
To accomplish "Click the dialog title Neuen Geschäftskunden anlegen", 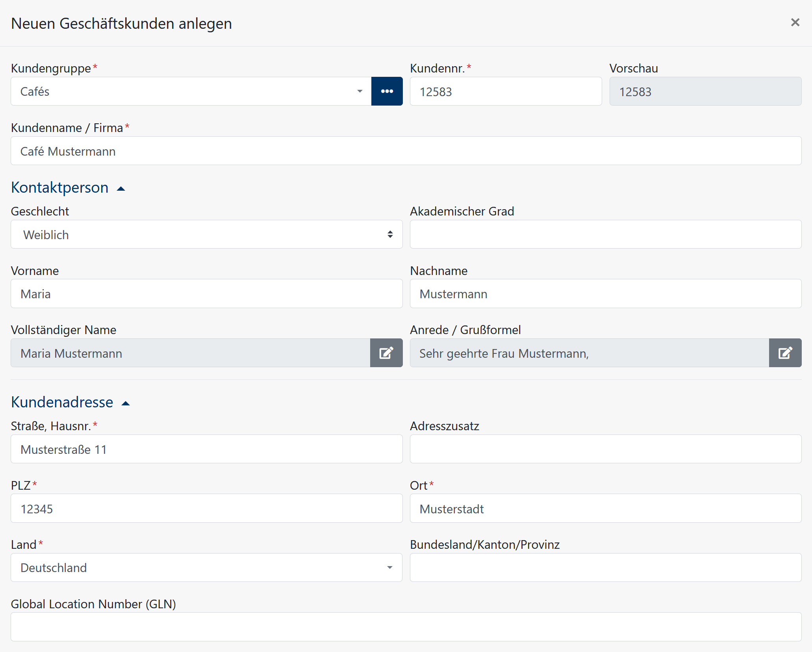I will pos(121,24).
